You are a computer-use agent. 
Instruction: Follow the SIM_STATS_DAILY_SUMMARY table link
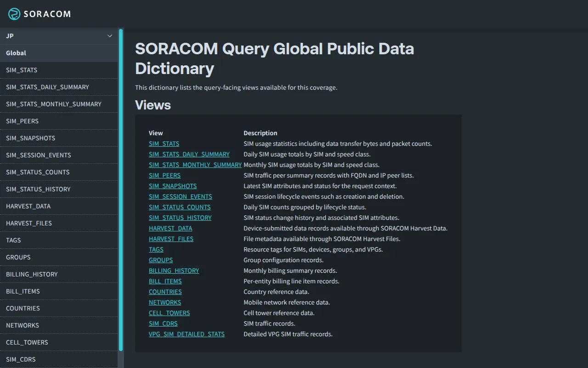click(x=189, y=154)
